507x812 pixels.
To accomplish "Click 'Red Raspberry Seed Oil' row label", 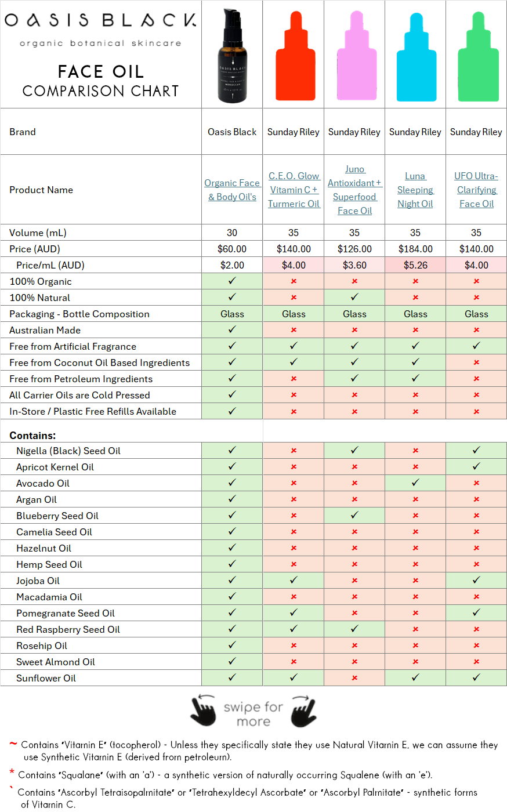I will click(68, 629).
